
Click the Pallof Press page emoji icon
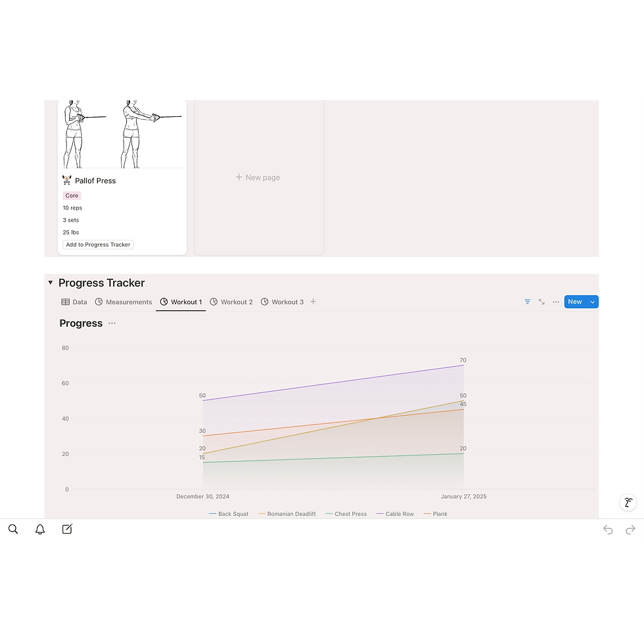pos(66,180)
